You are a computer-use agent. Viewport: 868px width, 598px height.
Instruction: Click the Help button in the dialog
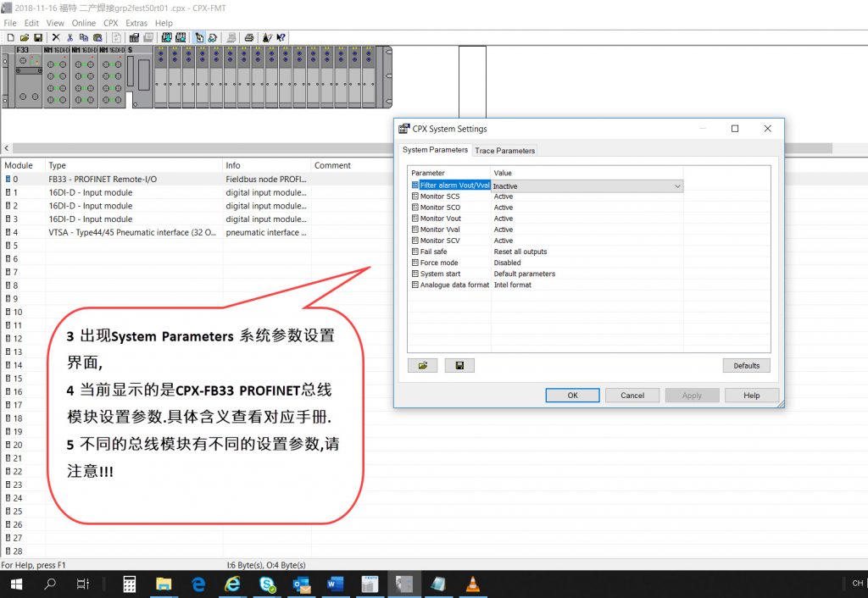point(752,396)
